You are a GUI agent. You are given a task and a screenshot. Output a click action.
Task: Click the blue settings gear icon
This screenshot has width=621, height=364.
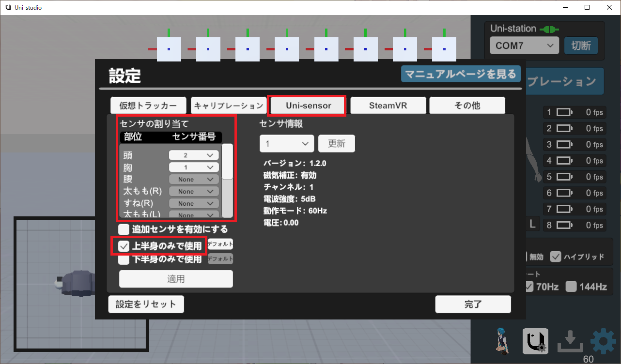[x=603, y=342]
